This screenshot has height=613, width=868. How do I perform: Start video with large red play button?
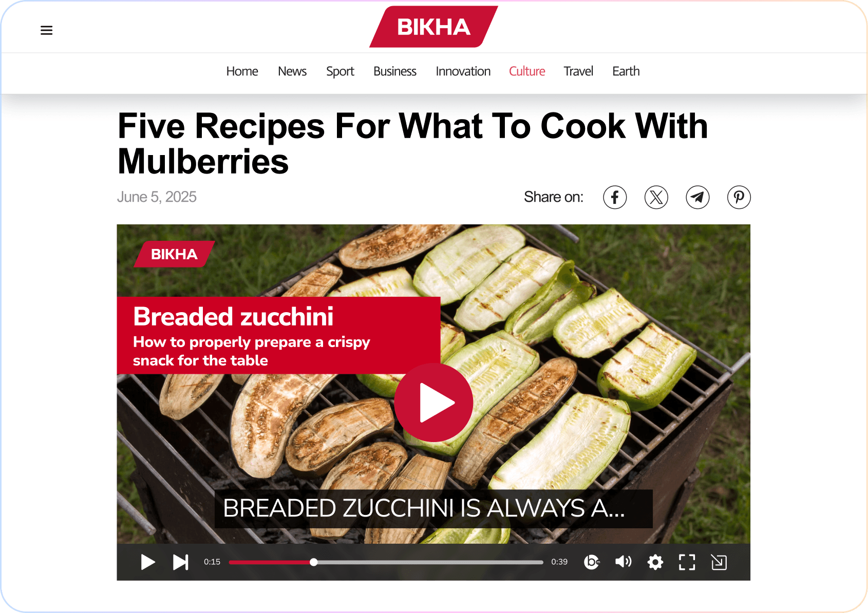433,403
